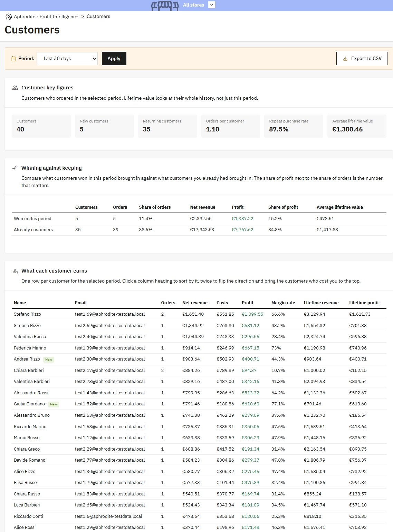Click the New badge next to Andrea Rizzo
The image size is (393, 532).
49,359
